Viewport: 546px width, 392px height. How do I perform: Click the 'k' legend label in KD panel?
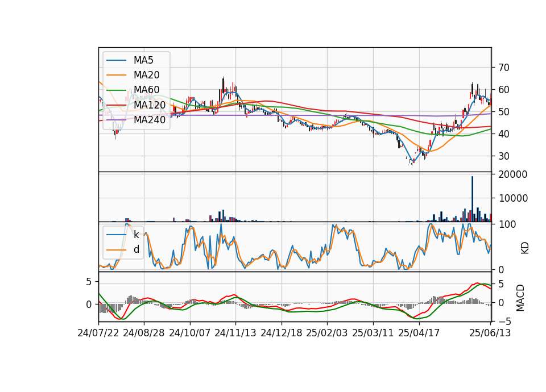pyautogui.click(x=136, y=235)
